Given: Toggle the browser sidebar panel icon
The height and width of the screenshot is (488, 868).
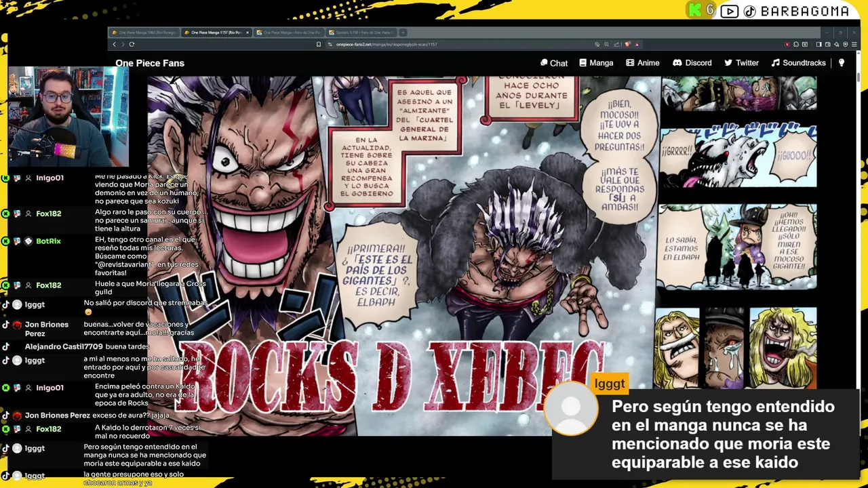Looking at the screenshot, I should 818,44.
